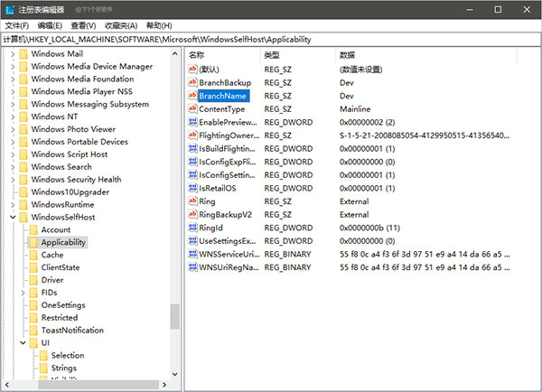Select the Windows10Upgrader key
Viewport: 542px width, 392px height.
click(x=70, y=192)
